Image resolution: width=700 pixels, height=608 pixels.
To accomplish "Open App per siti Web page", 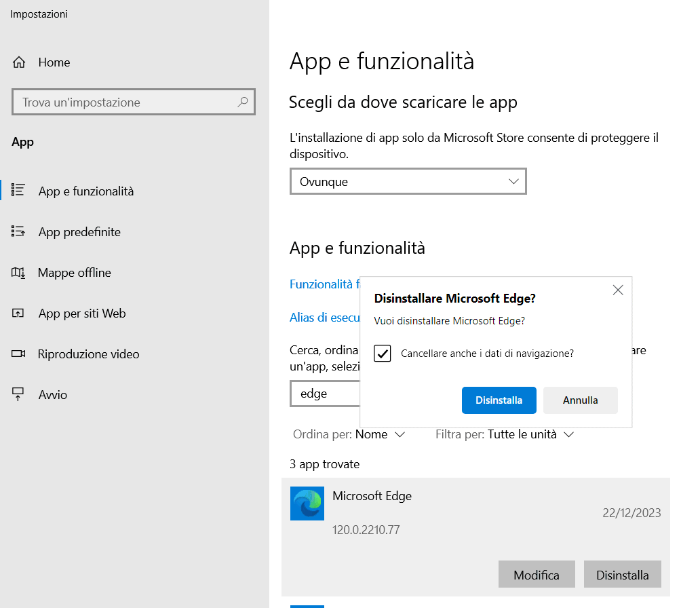I will 82,313.
